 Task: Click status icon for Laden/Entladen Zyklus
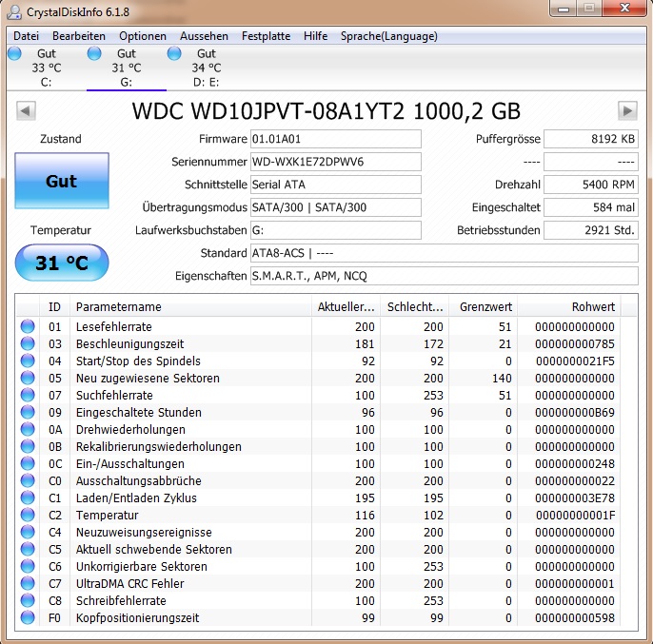coord(28,498)
